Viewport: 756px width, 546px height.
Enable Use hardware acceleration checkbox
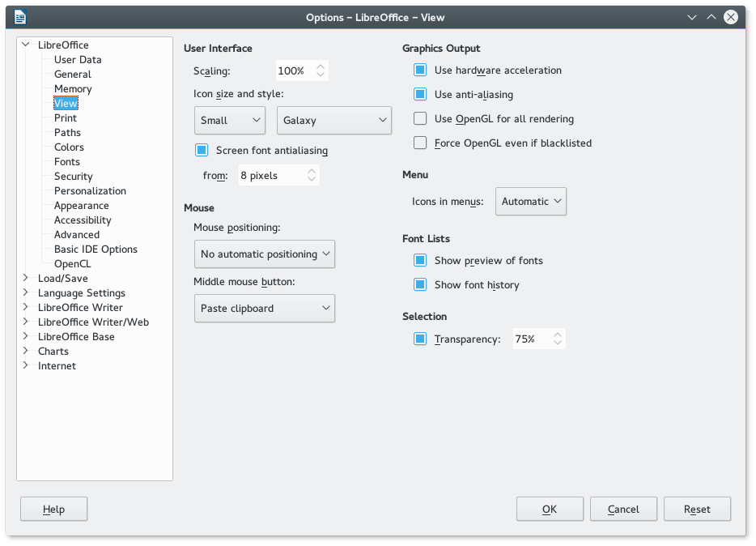pos(420,70)
